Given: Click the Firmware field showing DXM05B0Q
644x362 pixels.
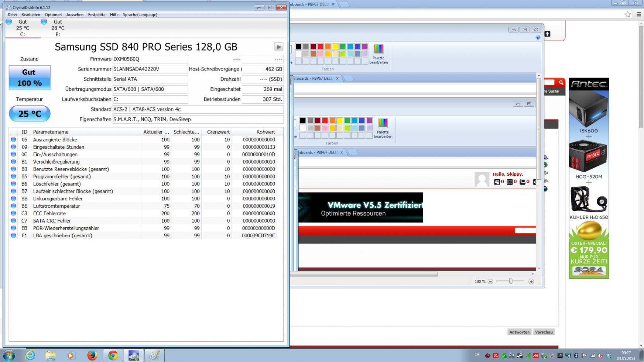Looking at the screenshot, I should pyautogui.click(x=150, y=59).
